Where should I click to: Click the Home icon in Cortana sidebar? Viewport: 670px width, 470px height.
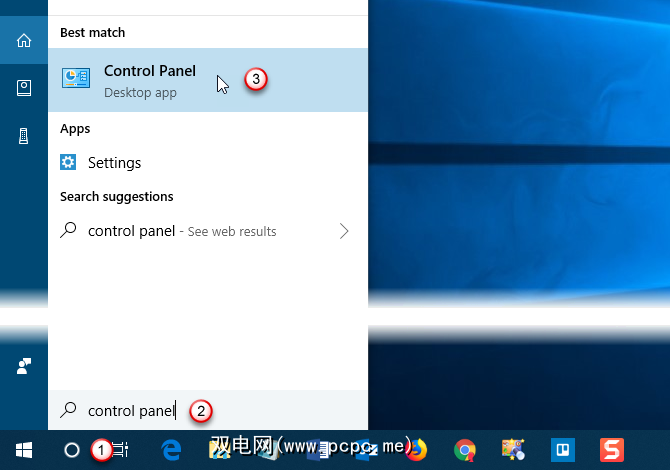24,41
